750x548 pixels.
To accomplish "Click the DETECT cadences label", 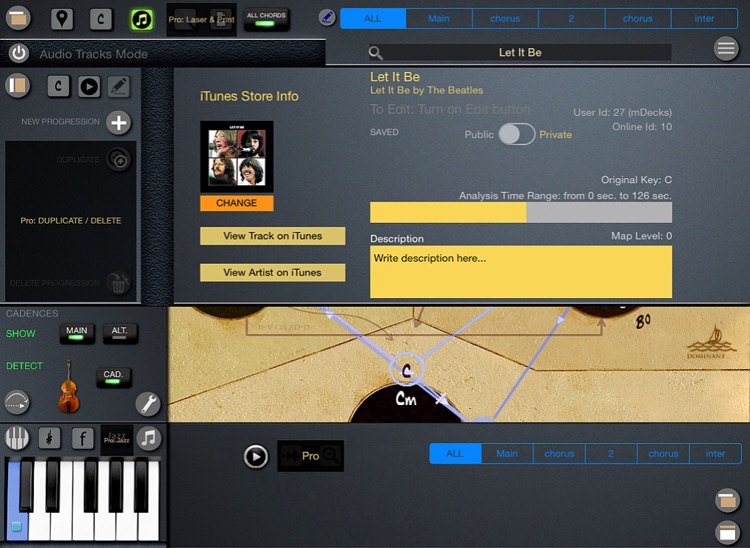I will [24, 366].
